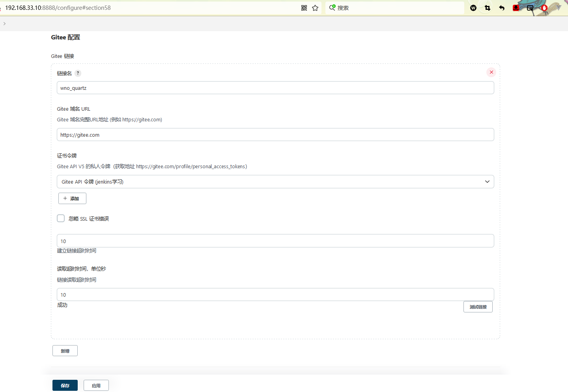Screen dimensions: 568x392
Task: Bookmark this page with the star icon
Action: coord(315,8)
